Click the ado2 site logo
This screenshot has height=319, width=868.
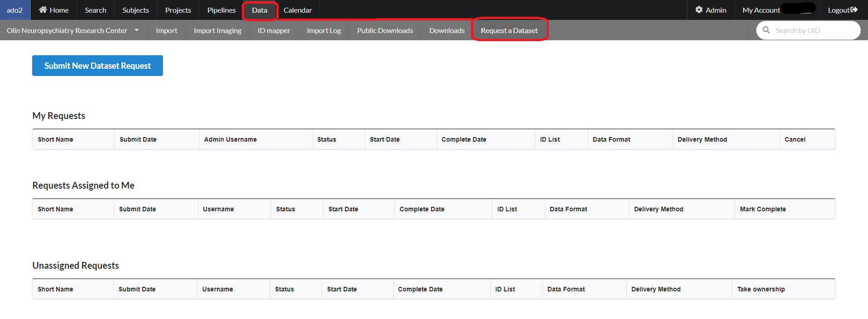(14, 10)
